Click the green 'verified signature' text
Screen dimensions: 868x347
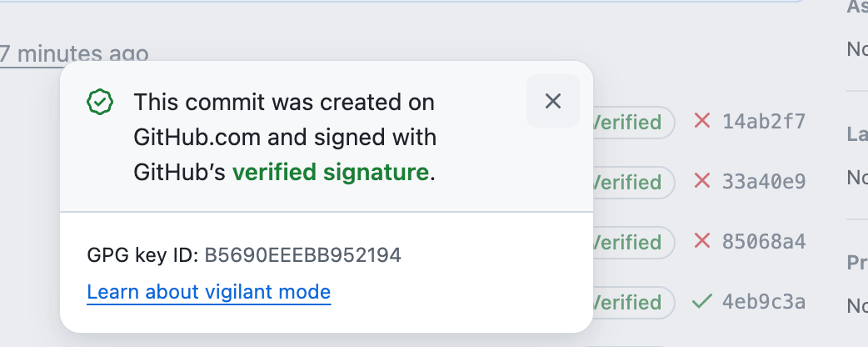(331, 173)
